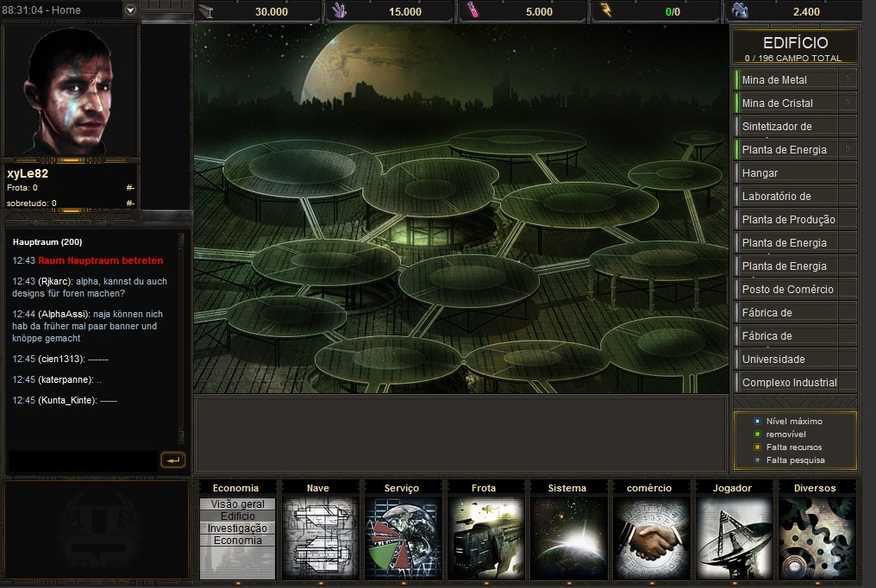Select Edifício in the Economia submenu
The width and height of the screenshot is (876, 588).
point(237,516)
